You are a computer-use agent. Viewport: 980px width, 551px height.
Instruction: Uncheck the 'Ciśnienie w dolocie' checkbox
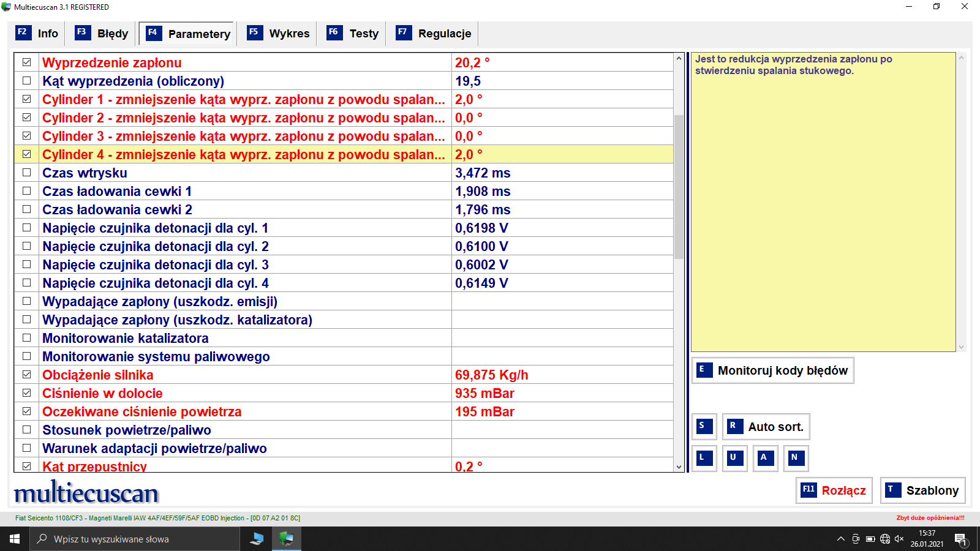click(x=26, y=393)
